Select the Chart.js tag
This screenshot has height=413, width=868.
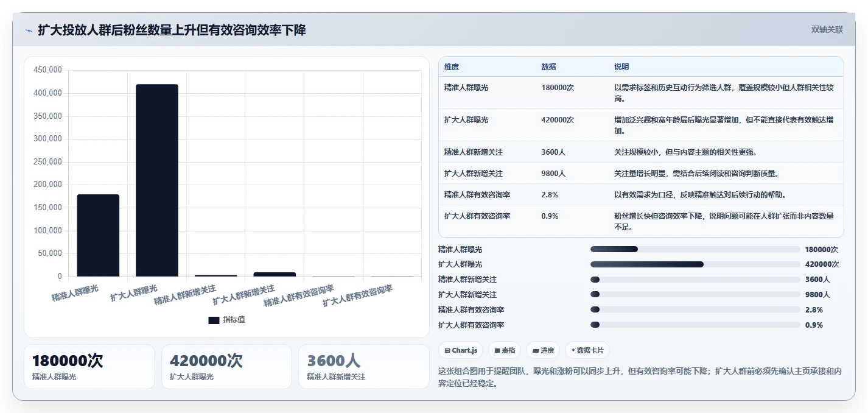pos(461,350)
